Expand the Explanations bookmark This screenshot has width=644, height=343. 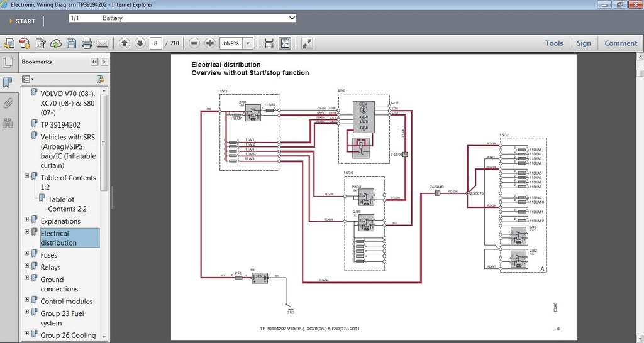pos(26,219)
